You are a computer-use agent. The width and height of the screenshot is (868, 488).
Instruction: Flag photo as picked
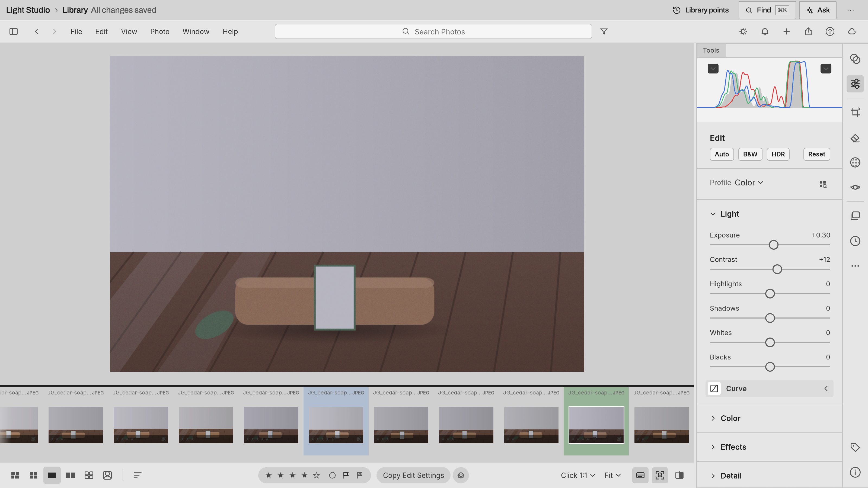coord(346,475)
